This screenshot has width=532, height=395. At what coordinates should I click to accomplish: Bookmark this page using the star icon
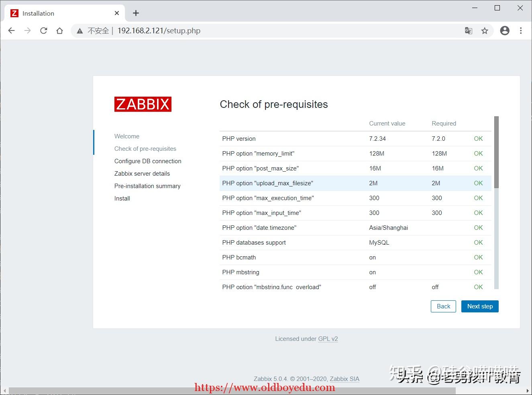[485, 30]
